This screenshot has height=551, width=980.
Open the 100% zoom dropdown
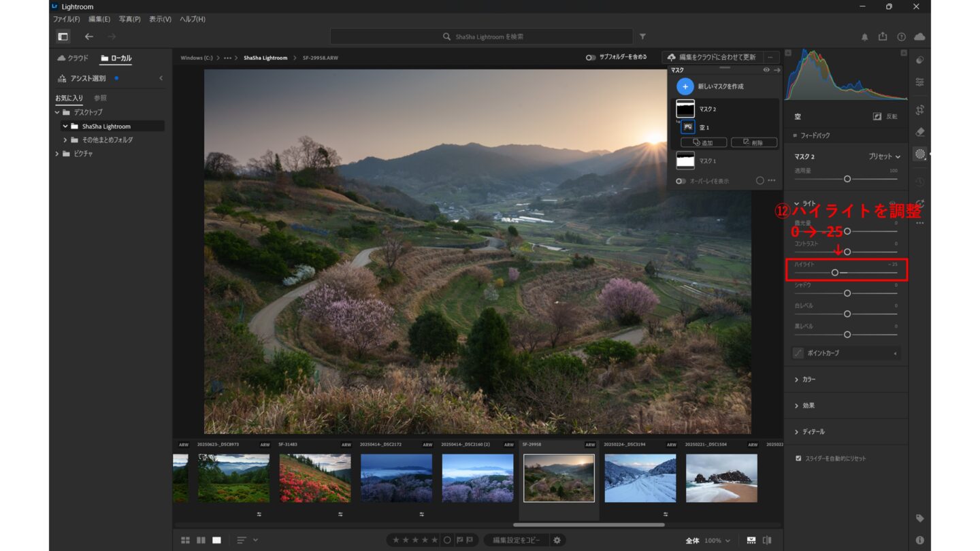point(719,540)
